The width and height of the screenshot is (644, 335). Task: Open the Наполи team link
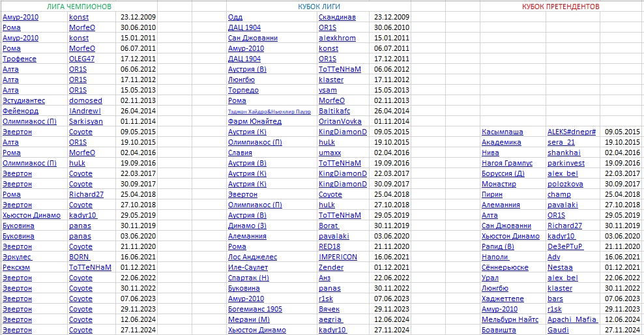click(495, 257)
